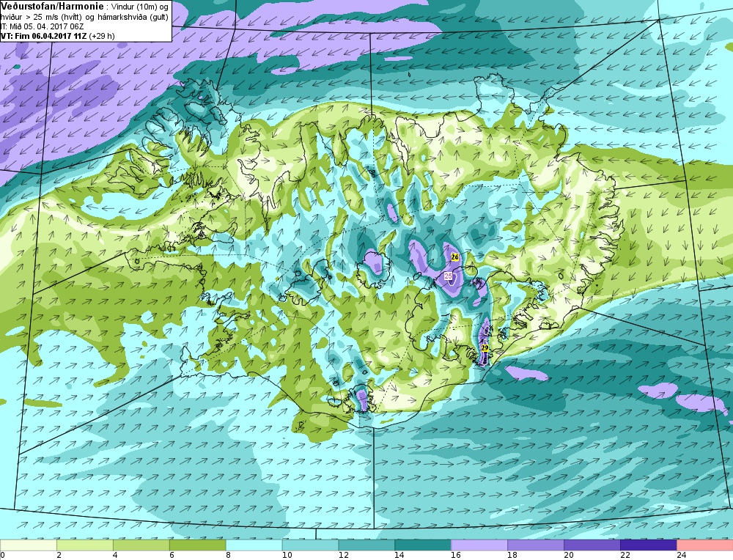Click scale number 10 under the legend
This screenshot has width=733, height=560.
click(x=287, y=556)
